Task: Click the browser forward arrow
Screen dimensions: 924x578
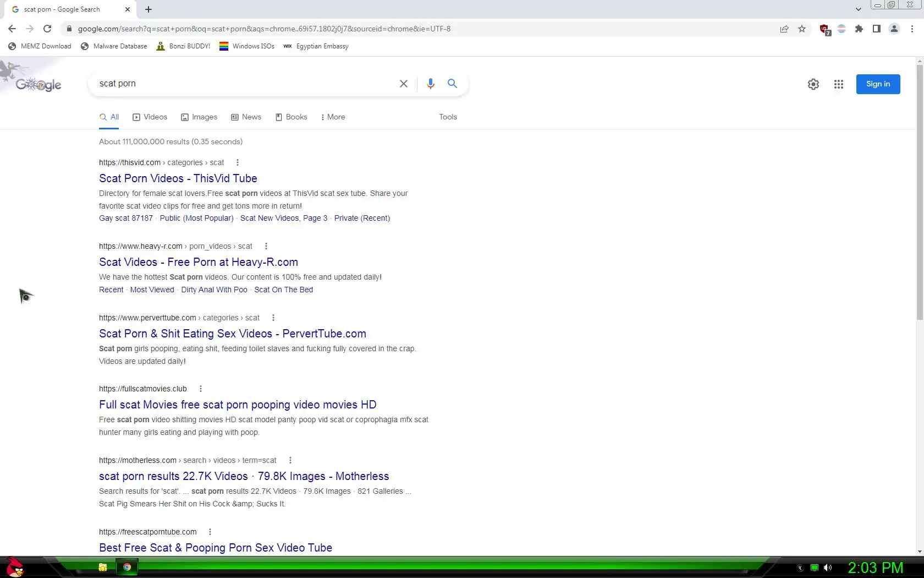Action: click(30, 29)
